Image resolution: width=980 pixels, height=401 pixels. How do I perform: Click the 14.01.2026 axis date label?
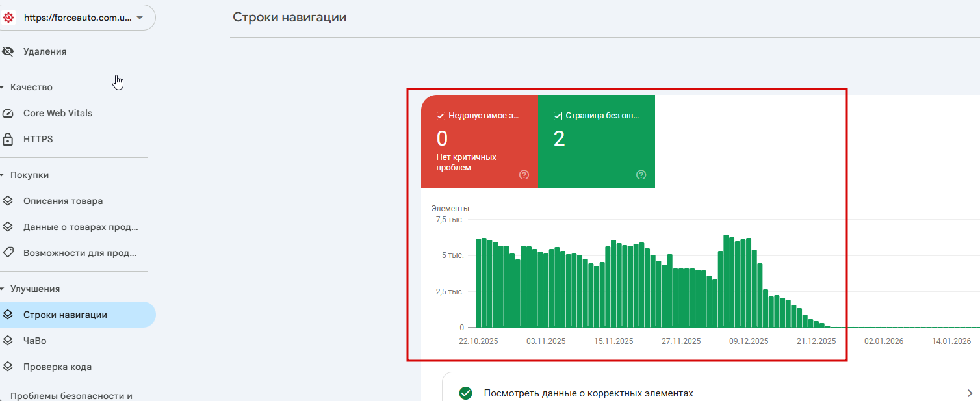pyautogui.click(x=951, y=341)
